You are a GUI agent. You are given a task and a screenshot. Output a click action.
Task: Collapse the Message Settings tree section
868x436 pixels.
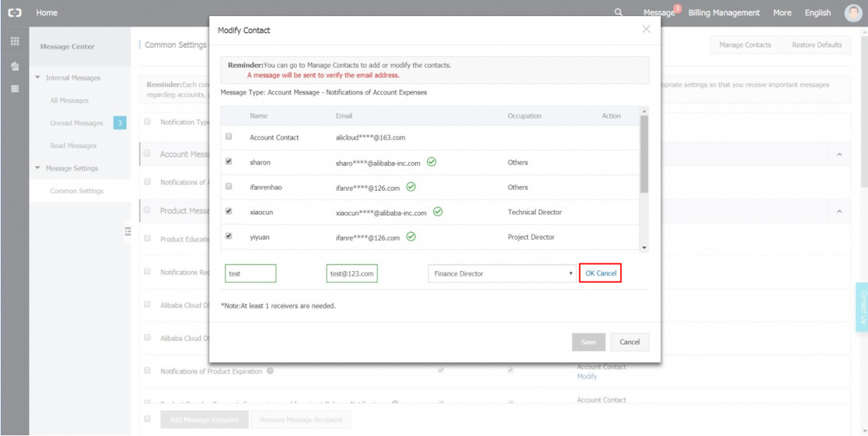pyautogui.click(x=38, y=168)
